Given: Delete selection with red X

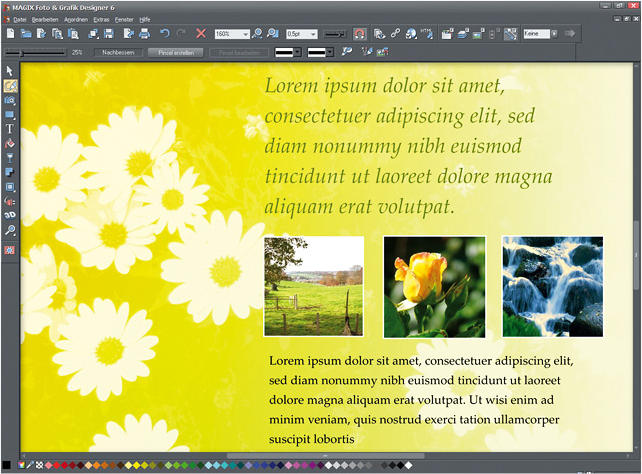Looking at the screenshot, I should point(201,33).
